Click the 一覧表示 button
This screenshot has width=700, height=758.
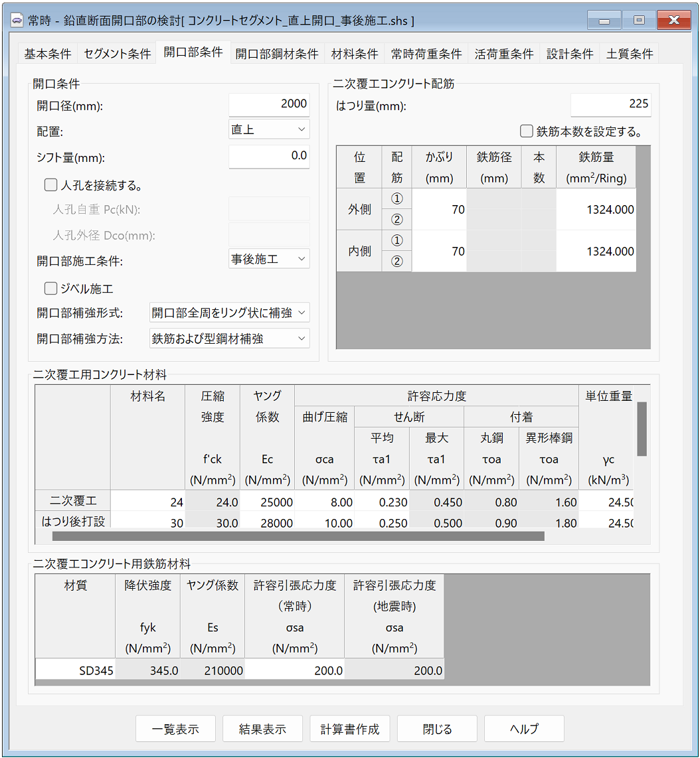[x=175, y=728]
